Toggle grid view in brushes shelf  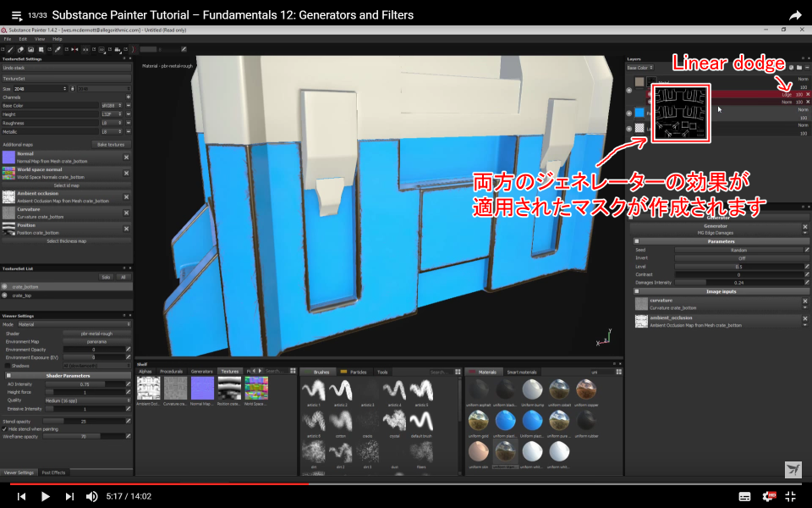tap(458, 372)
